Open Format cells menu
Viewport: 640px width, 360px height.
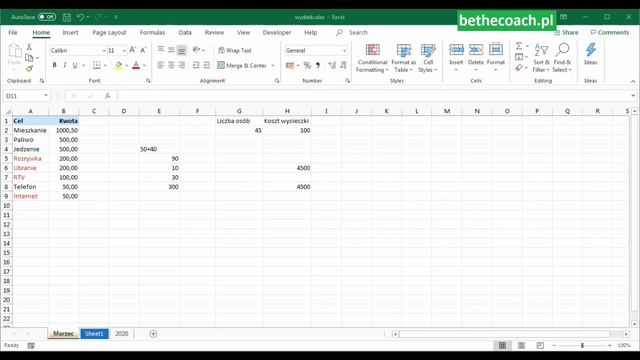pyautogui.click(x=496, y=57)
